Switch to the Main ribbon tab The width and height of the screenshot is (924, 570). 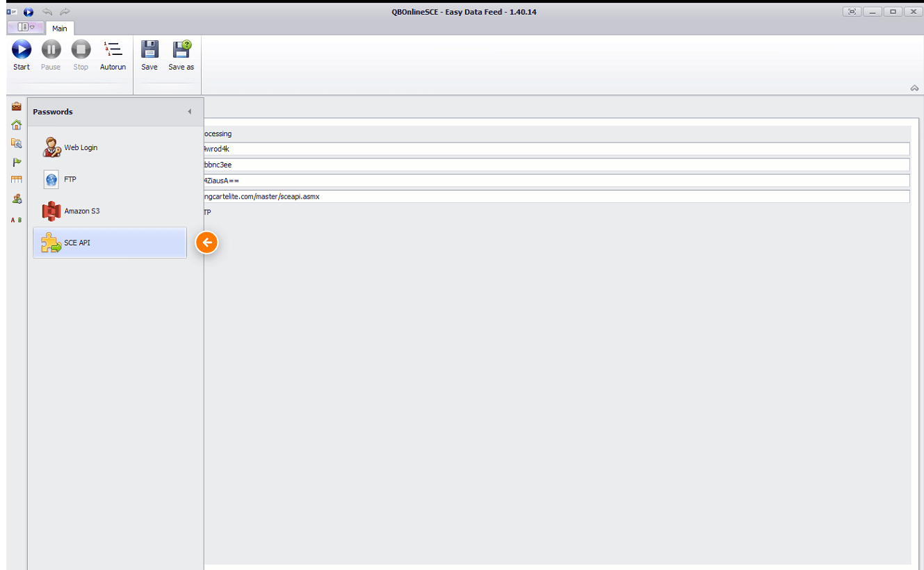[60, 28]
